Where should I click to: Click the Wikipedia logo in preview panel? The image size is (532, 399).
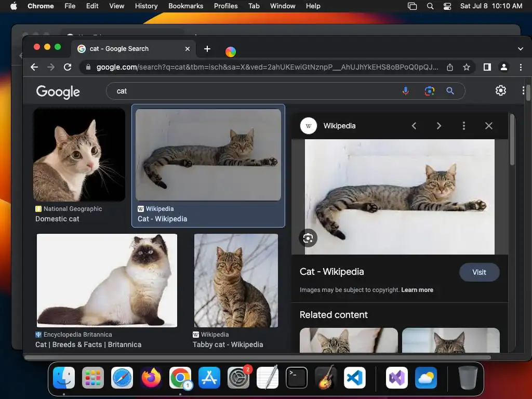pyautogui.click(x=309, y=126)
